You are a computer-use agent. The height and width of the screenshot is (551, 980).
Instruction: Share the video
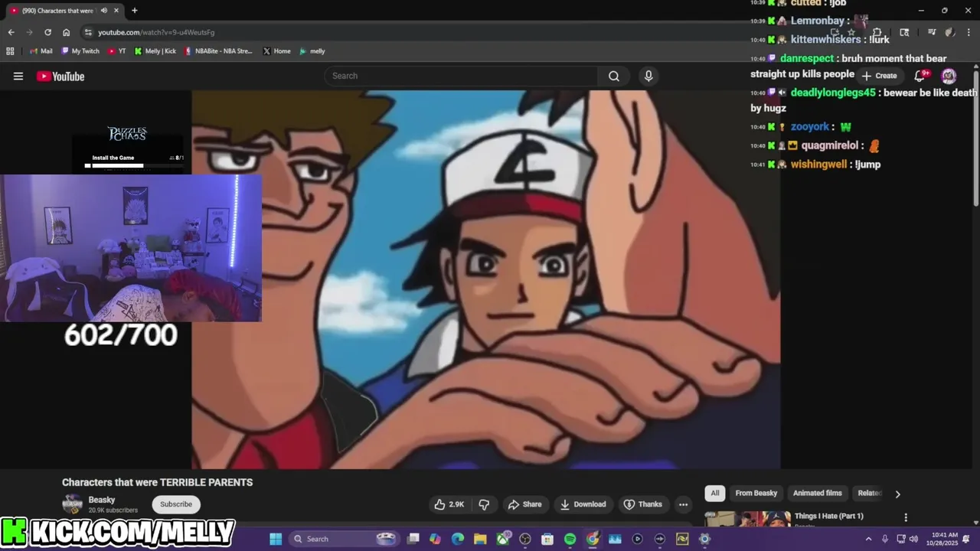click(x=524, y=504)
